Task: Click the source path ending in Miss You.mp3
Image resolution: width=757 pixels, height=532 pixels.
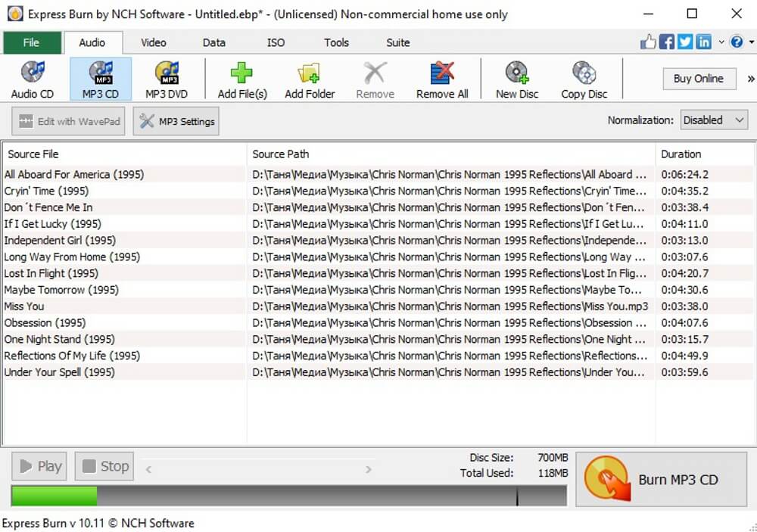Action: [x=450, y=306]
